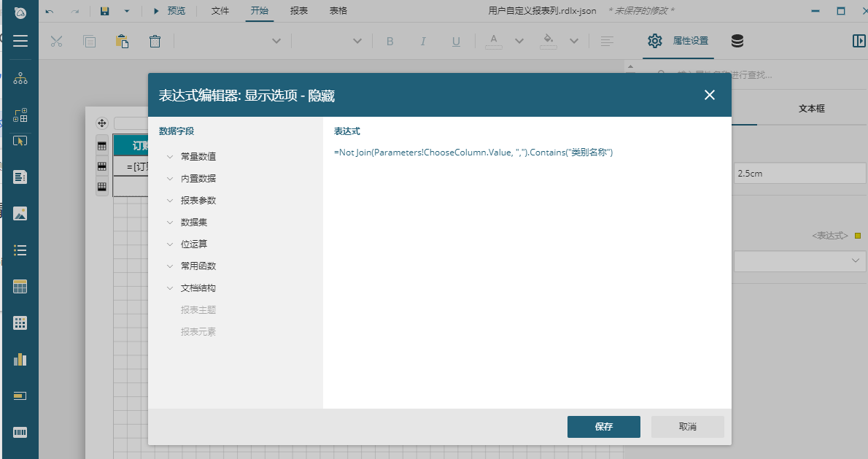The width and height of the screenshot is (868, 459).
Task: Click the paste clipboard icon
Action: click(122, 42)
